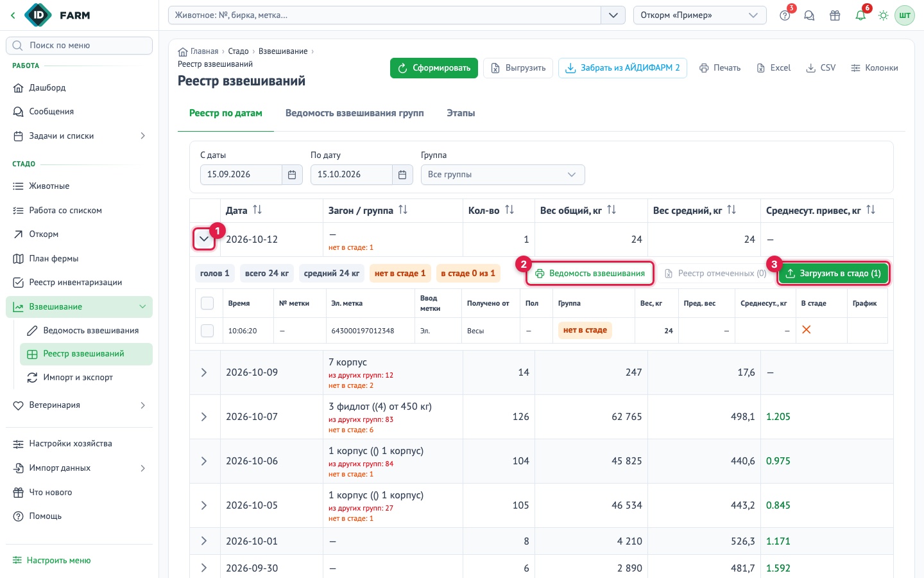This screenshot has height=578, width=924.
Task: Sort by Кол-во column icon
Action: click(x=509, y=210)
